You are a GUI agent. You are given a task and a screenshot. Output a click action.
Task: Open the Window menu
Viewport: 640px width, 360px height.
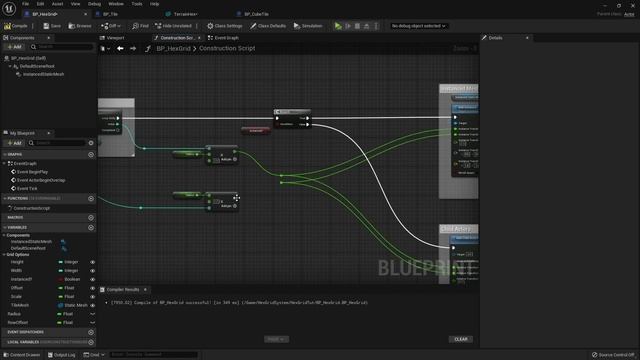coord(116,4)
